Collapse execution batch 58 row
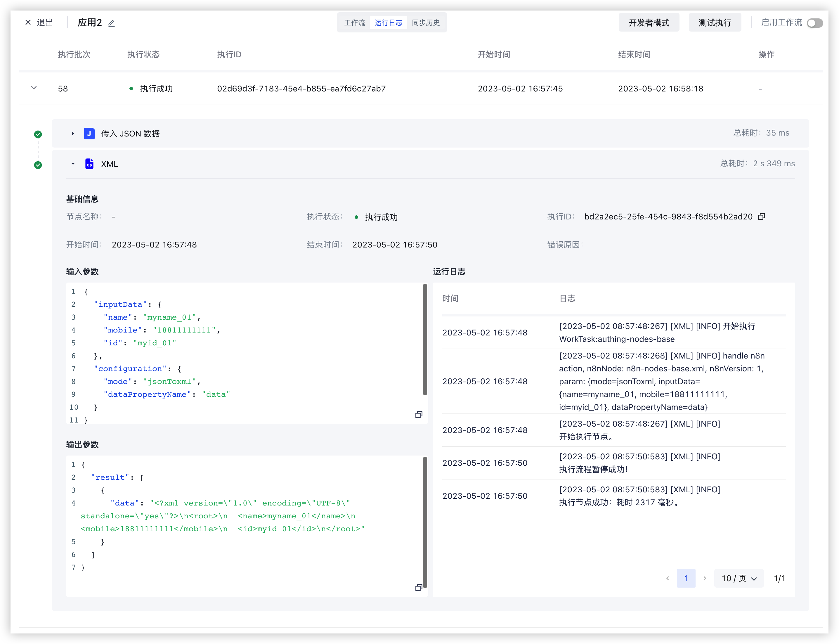This screenshot has width=839, height=644. coord(34,88)
